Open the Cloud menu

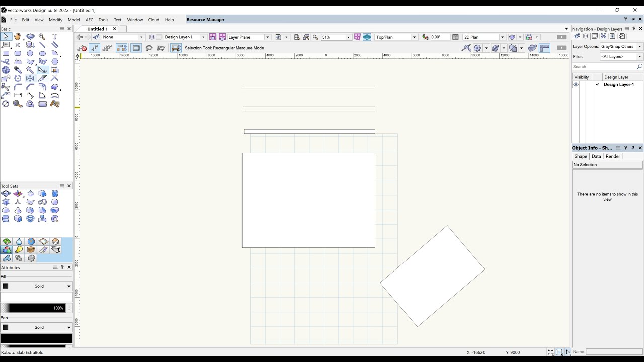coord(154,20)
